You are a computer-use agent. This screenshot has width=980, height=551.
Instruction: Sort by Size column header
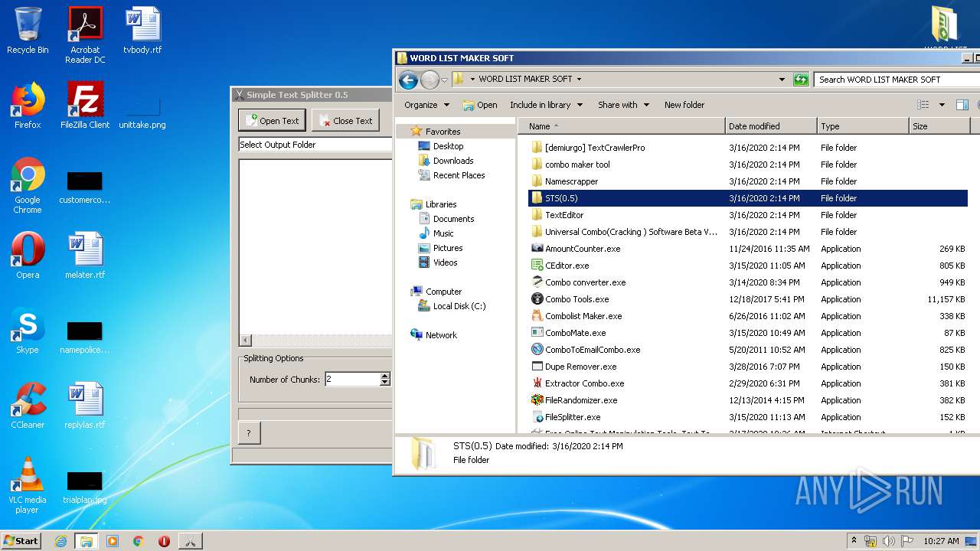point(939,126)
